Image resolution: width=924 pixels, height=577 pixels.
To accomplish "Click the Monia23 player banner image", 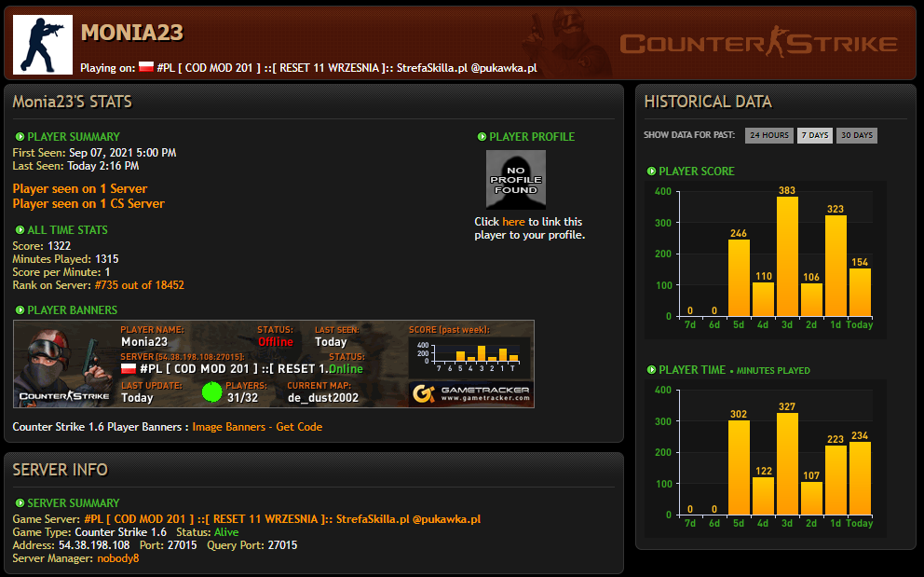I will pos(274,364).
